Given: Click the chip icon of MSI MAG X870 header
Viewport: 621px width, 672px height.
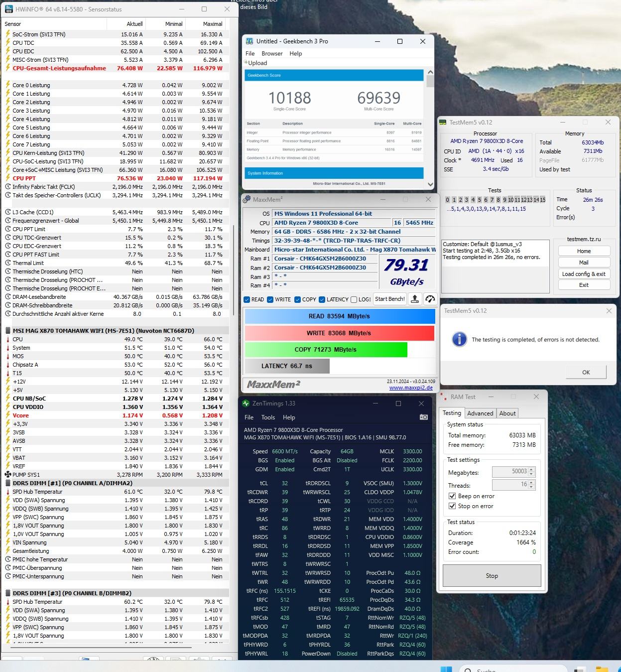Looking at the screenshot, I should [7, 331].
